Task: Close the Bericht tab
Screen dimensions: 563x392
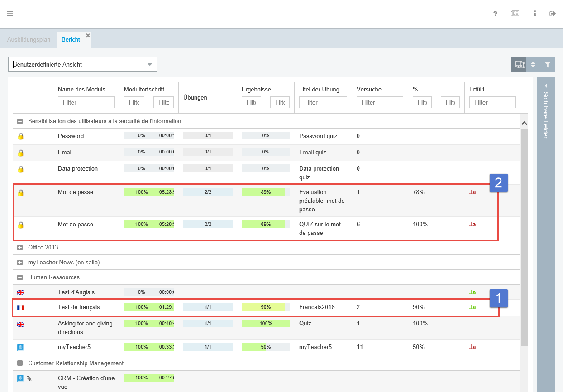Action: 88,35
